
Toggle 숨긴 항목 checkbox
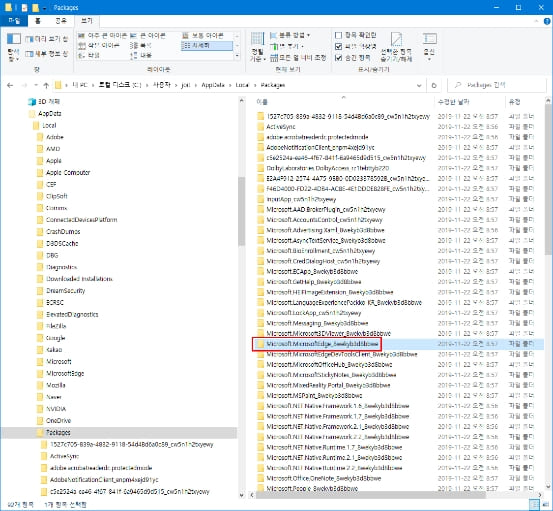pos(339,57)
